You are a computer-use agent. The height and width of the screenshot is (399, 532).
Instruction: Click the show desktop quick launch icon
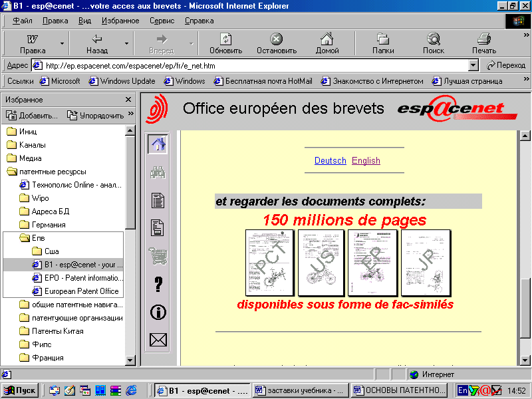coord(70,390)
